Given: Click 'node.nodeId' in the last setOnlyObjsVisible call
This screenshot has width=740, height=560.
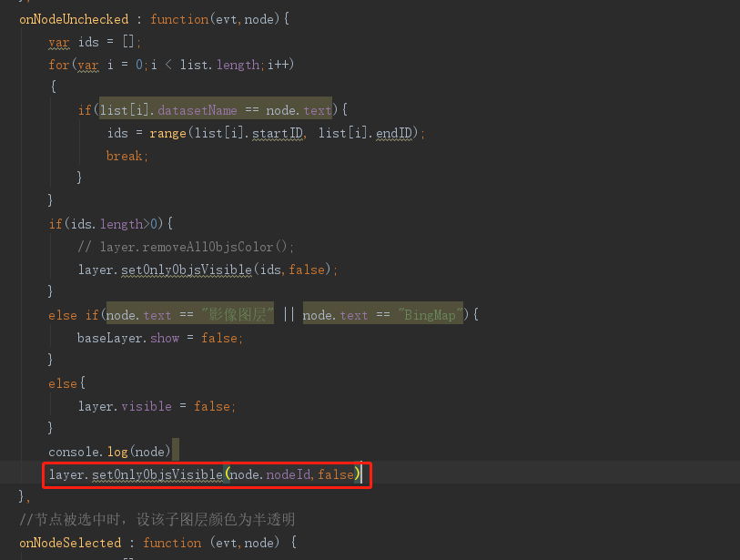Looking at the screenshot, I should click(270, 474).
